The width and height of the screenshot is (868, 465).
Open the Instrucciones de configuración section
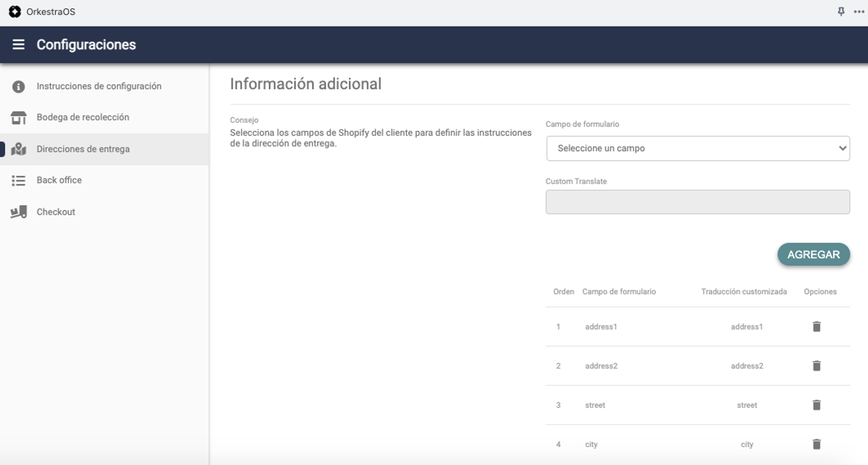point(99,86)
